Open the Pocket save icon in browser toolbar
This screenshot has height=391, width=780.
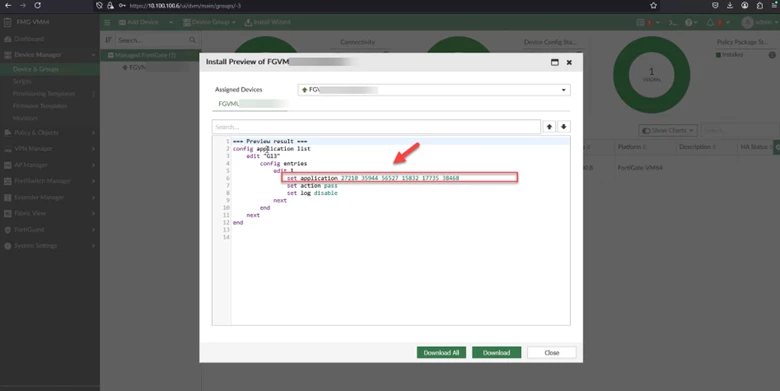click(x=715, y=5)
